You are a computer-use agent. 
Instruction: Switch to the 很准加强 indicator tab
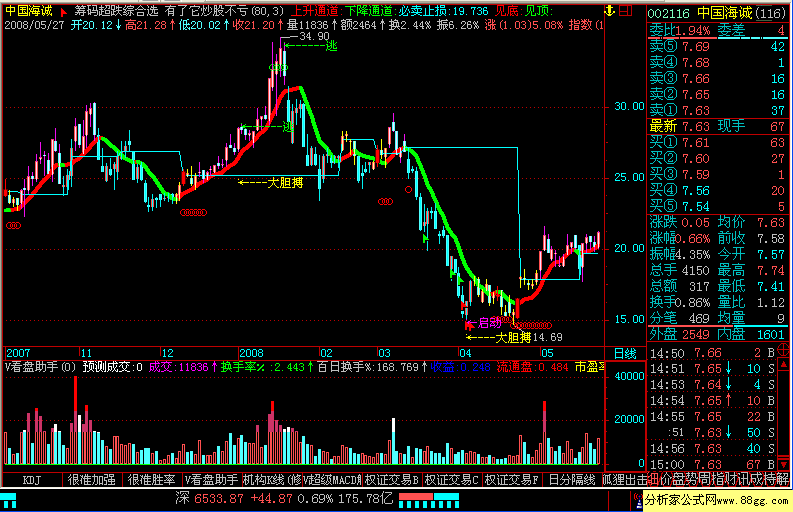[92, 480]
